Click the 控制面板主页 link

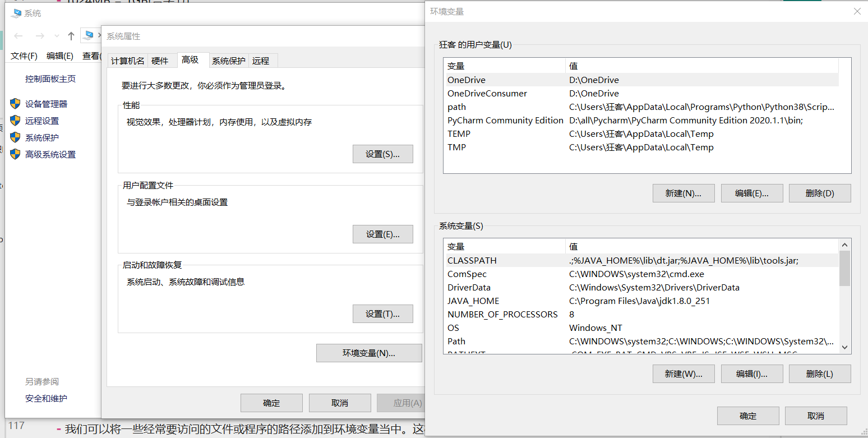tap(50, 79)
